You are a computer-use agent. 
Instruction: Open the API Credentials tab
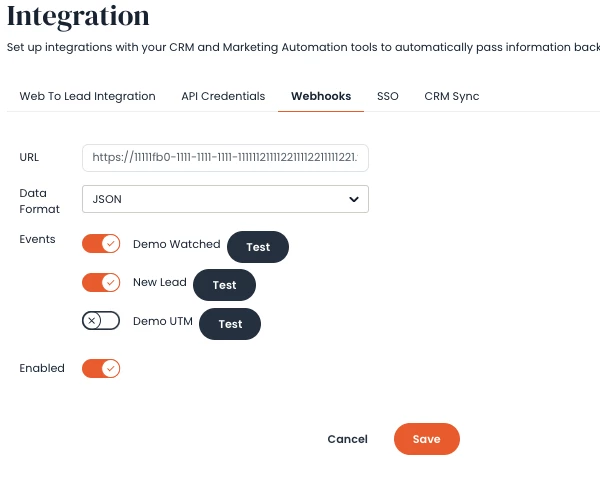pyautogui.click(x=223, y=96)
